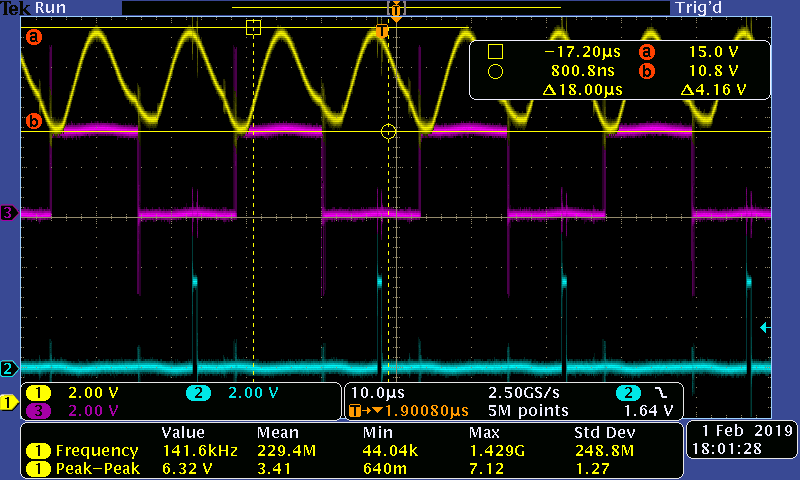800x480 pixels.
Task: Click the 10.8 V cursor b readout
Action: point(713,71)
